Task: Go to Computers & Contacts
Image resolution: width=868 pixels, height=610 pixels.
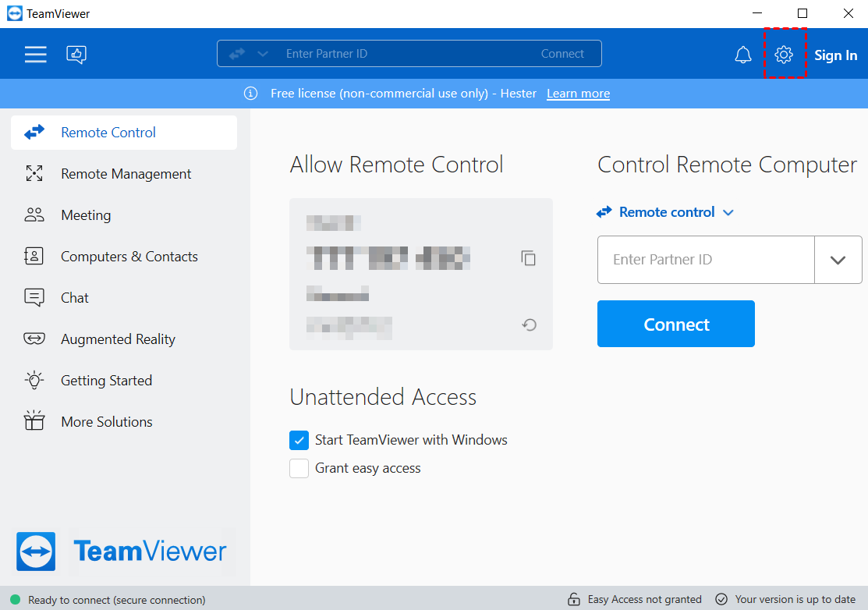Action: tap(129, 257)
